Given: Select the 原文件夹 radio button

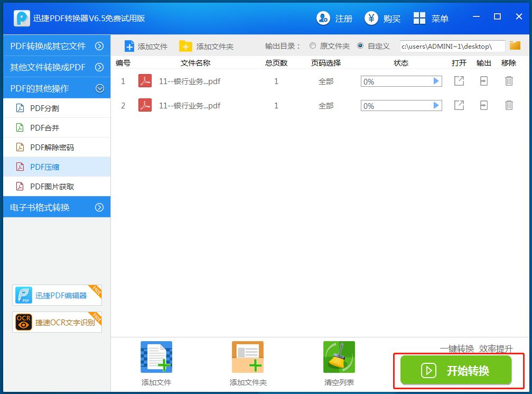Looking at the screenshot, I should coord(313,46).
